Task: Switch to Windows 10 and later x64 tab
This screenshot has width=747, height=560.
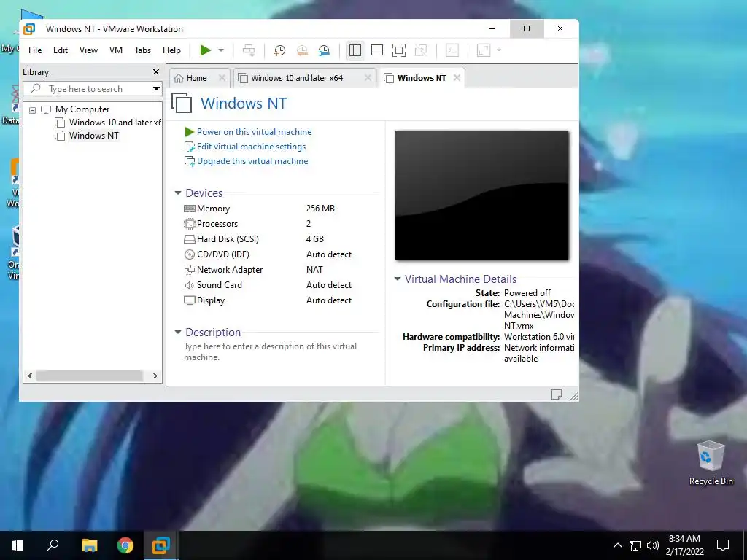Action: tap(297, 78)
